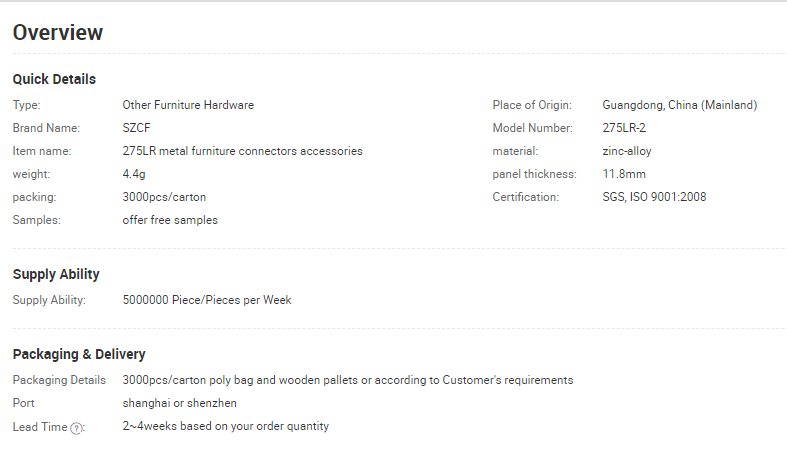Image resolution: width=787 pixels, height=454 pixels.
Task: Select the 'Other Furniture Hardware' type value
Action: [x=188, y=105]
